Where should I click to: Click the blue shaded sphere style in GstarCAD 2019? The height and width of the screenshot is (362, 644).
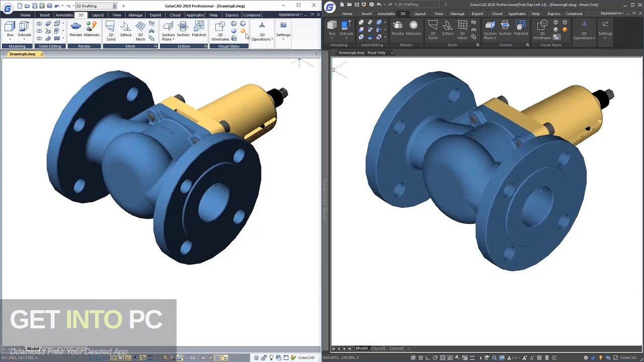(233, 31)
